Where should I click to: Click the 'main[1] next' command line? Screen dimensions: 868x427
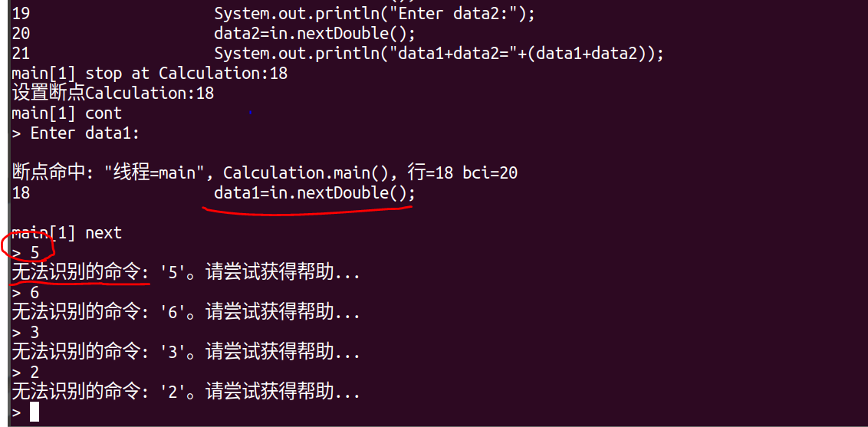tap(67, 233)
